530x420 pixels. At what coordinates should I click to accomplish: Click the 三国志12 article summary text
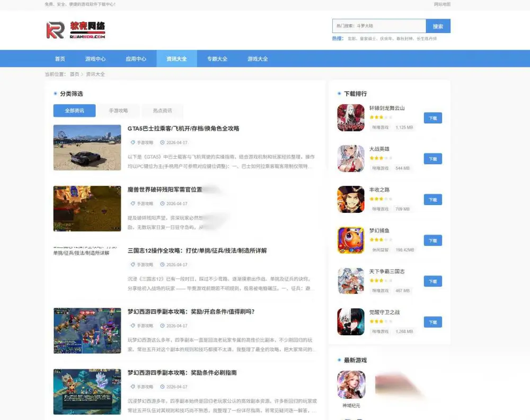coord(222,284)
